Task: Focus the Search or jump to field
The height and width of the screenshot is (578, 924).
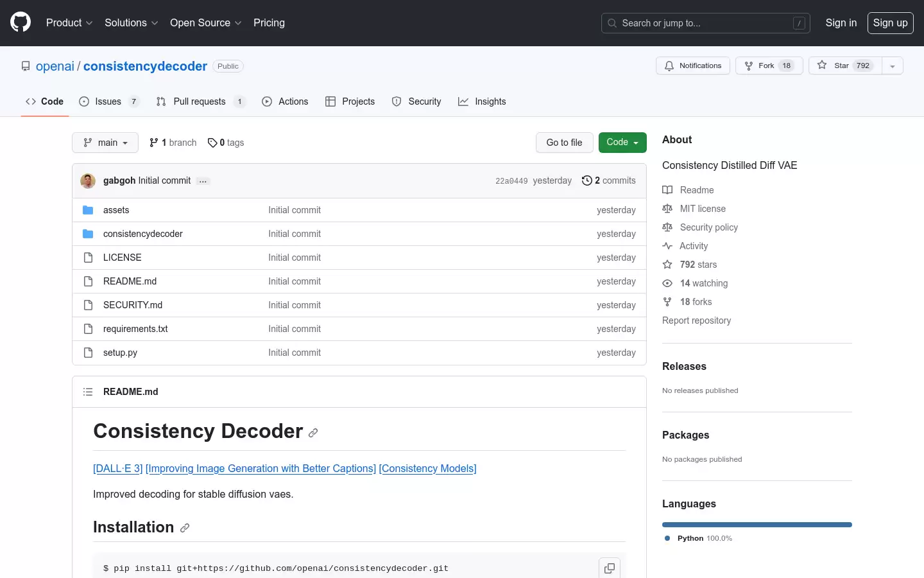Action: pyautogui.click(x=706, y=23)
